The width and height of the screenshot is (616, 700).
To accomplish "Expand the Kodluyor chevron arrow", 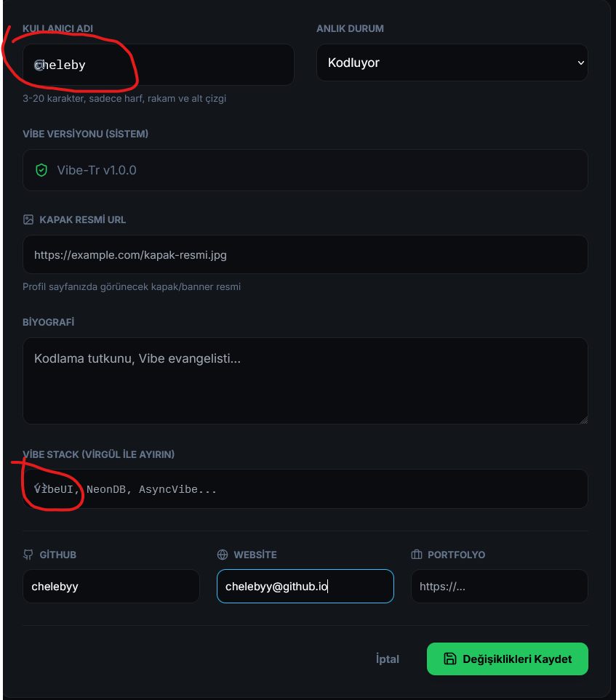I will coord(580,63).
